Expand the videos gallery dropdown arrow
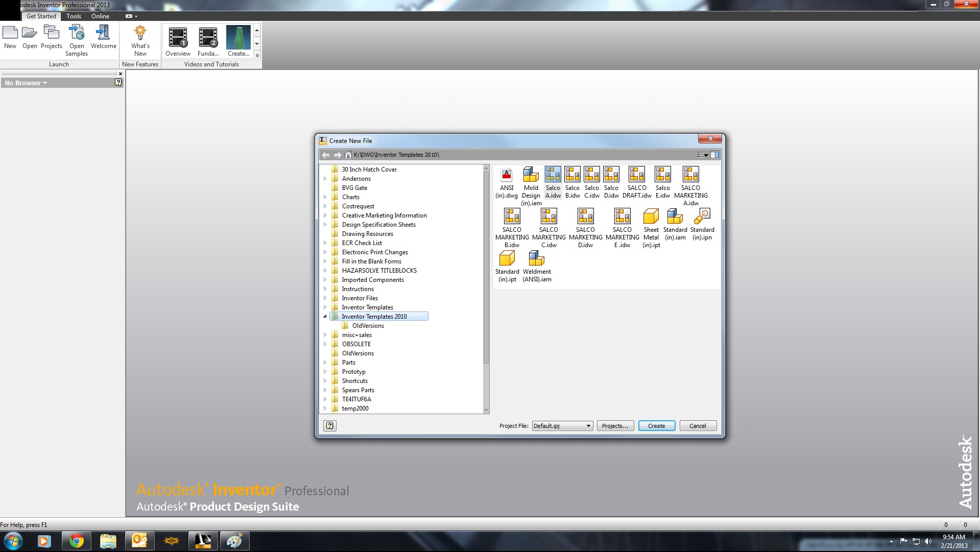The image size is (980, 552). [x=257, y=55]
